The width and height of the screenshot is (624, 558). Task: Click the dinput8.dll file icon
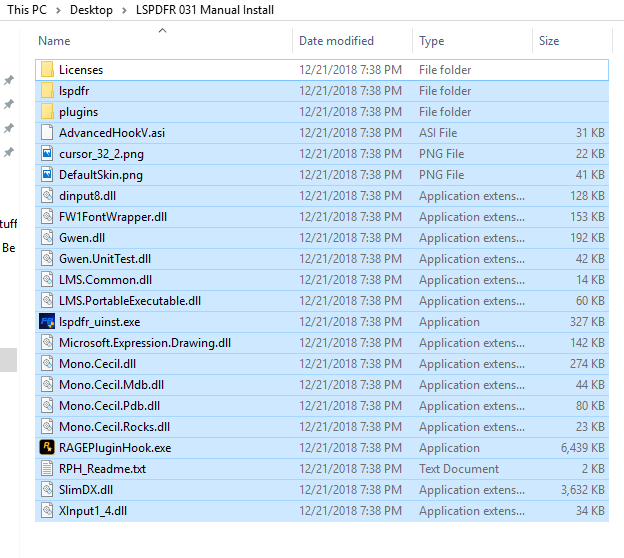pos(47,196)
